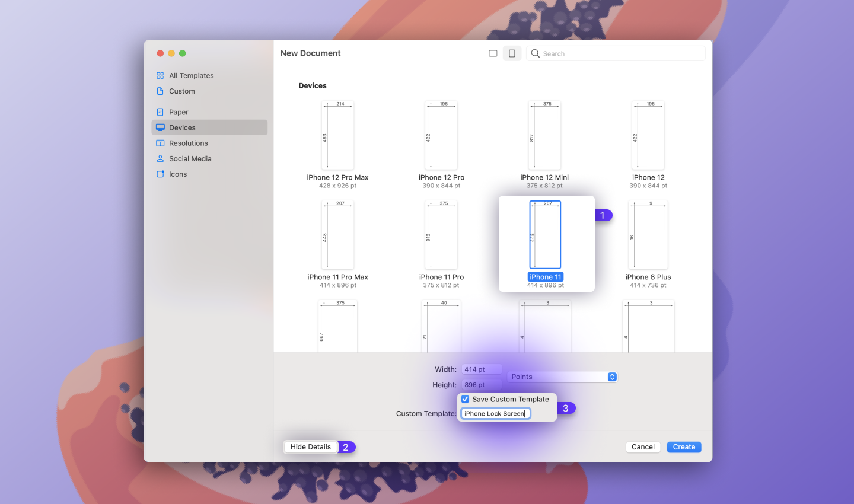Click the Create button
This screenshot has height=504, width=854.
tap(684, 447)
